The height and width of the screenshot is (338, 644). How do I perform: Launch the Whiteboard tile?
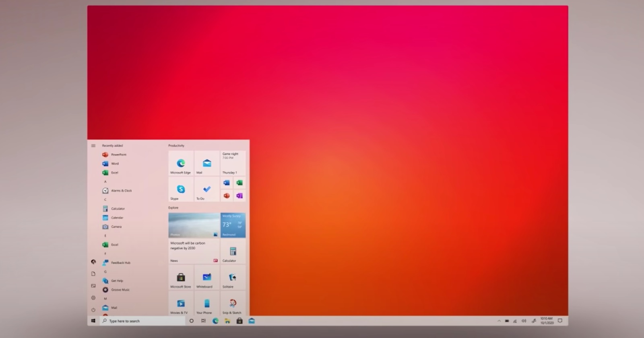click(x=207, y=277)
